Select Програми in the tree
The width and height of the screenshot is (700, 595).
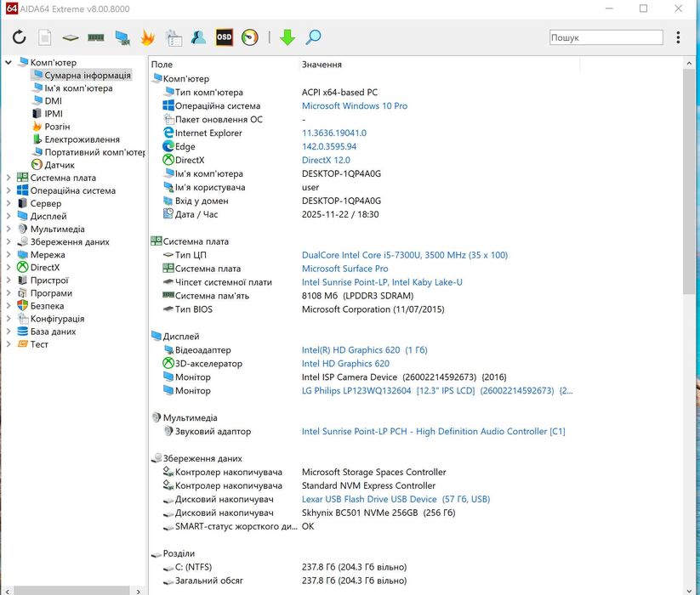[51, 293]
